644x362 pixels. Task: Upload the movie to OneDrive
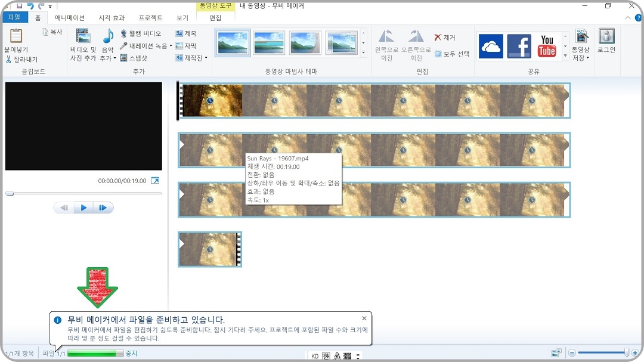tap(490, 46)
